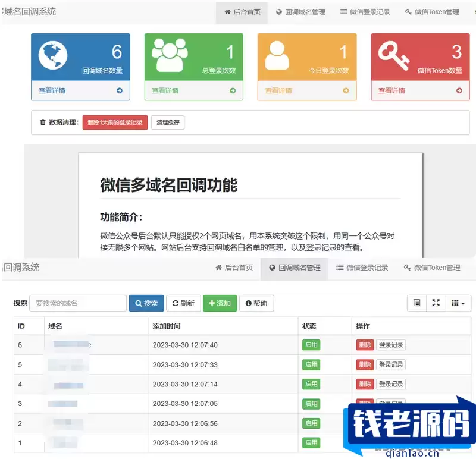Open 微信登录记录 in top navbar

click(365, 12)
